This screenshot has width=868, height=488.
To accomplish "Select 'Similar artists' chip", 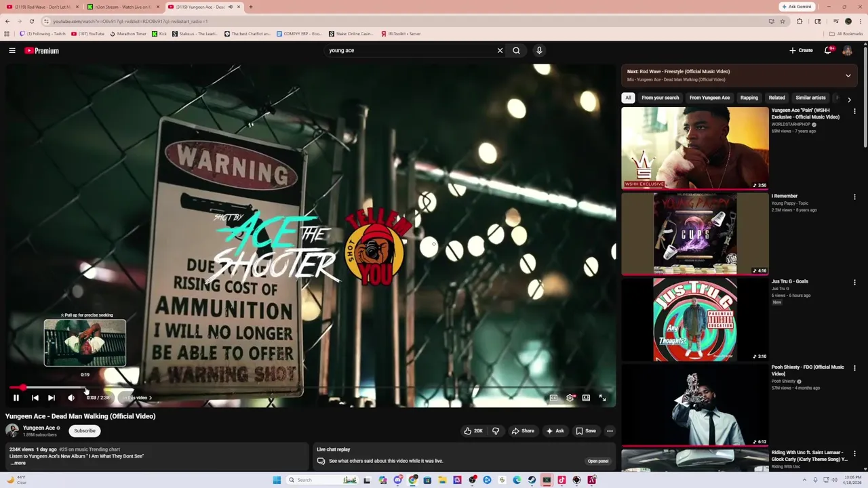I will [810, 98].
